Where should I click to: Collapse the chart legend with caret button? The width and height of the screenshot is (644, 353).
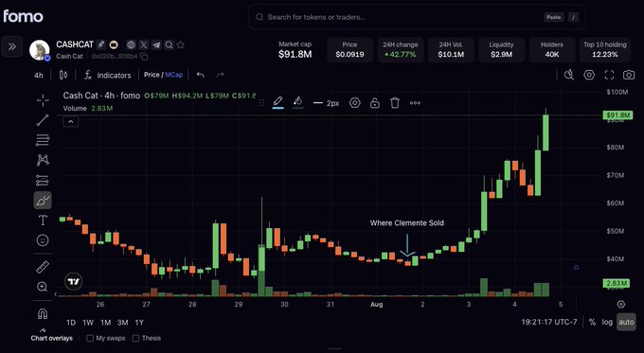click(x=71, y=121)
